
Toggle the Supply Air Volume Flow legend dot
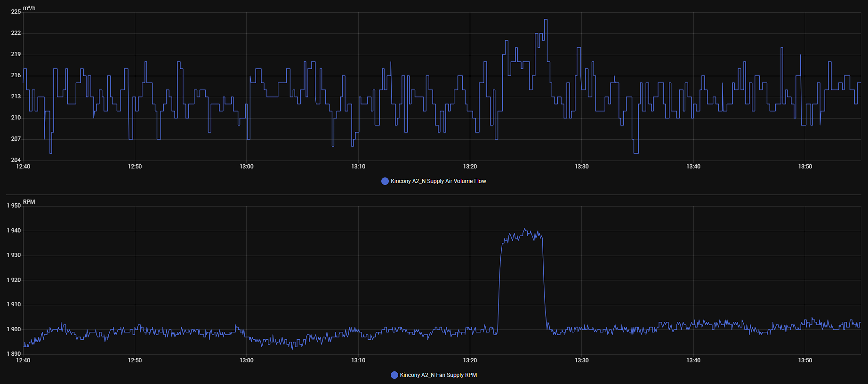(x=385, y=181)
